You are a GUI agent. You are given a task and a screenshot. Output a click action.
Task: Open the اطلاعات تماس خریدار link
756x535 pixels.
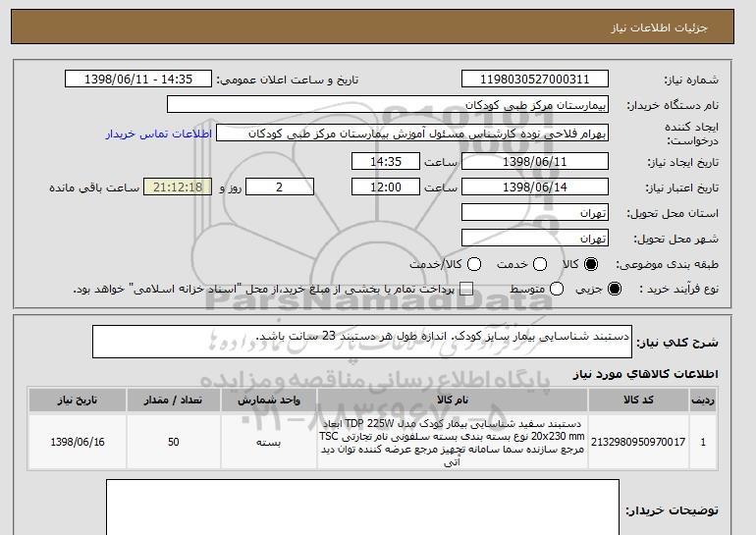point(159,134)
